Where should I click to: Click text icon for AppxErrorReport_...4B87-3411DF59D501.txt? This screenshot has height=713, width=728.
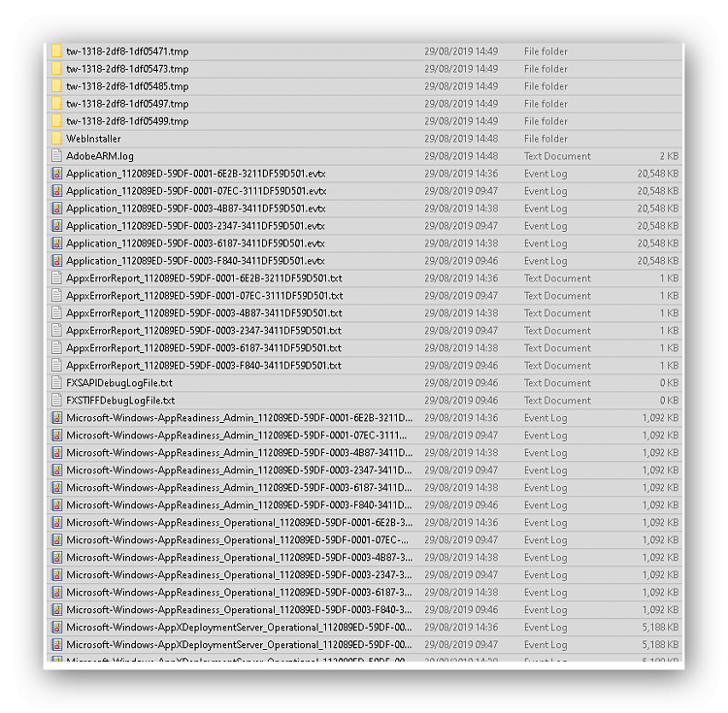click(x=56, y=313)
